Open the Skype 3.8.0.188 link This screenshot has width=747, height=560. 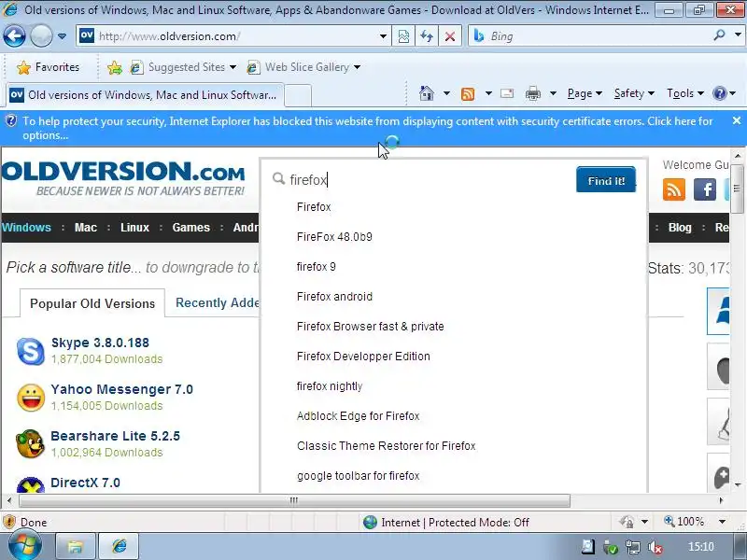coord(100,343)
